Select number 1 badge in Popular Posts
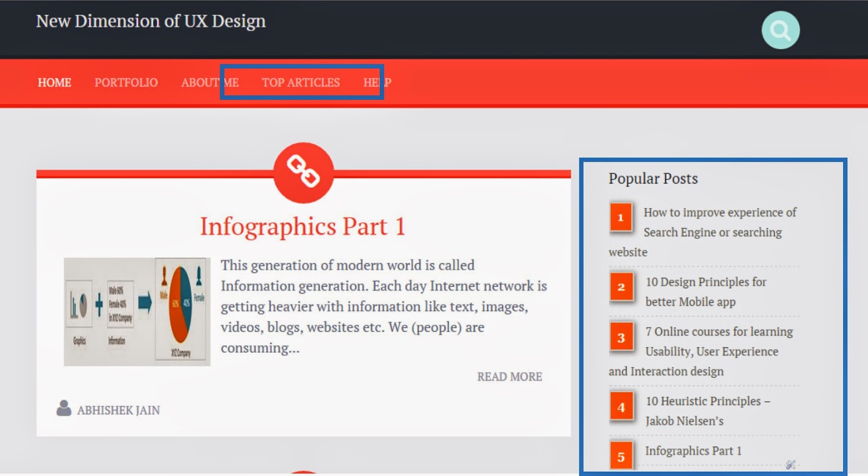 click(621, 217)
